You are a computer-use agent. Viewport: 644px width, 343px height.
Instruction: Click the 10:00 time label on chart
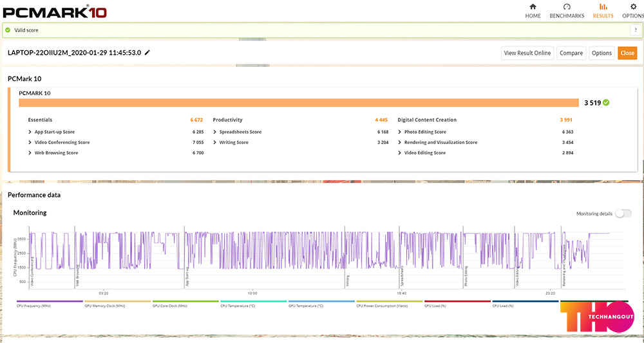click(252, 293)
